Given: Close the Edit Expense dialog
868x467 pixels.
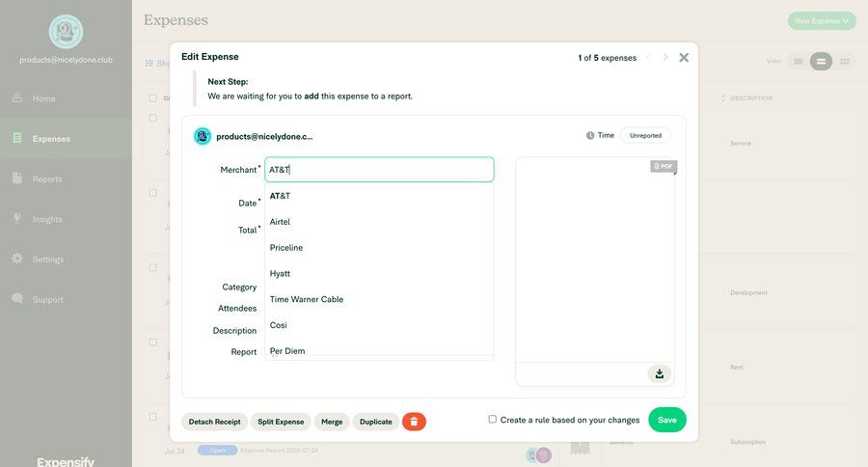Looking at the screenshot, I should [684, 58].
